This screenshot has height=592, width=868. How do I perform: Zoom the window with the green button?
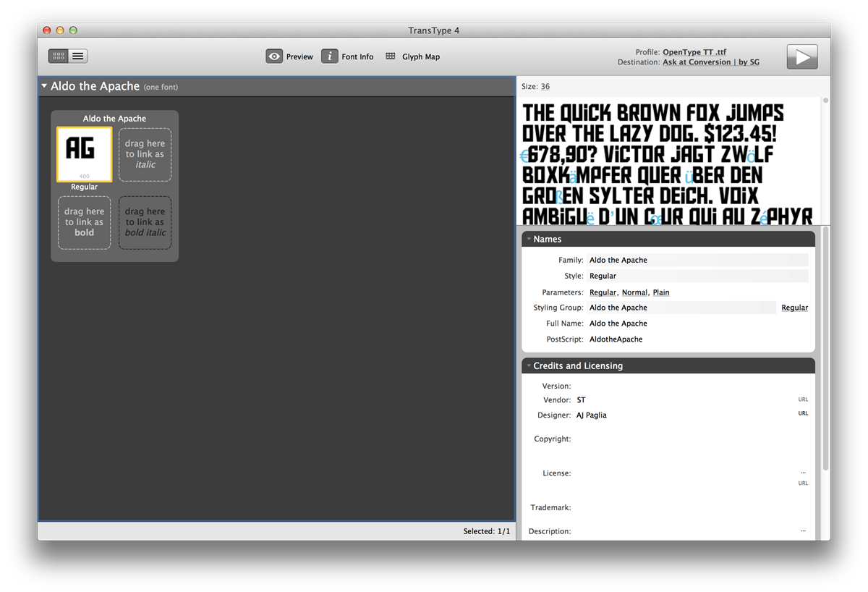tap(73, 30)
